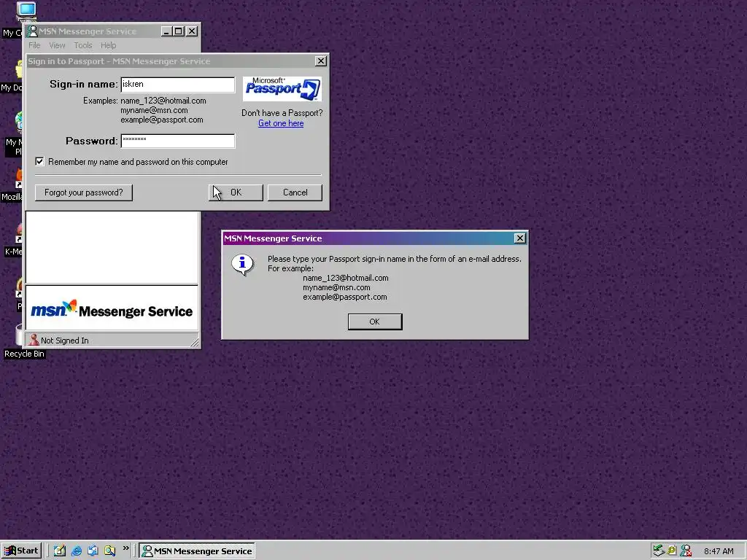747x560 pixels.
Task: Select the Recycle Bin desktop label
Action: coord(24,354)
